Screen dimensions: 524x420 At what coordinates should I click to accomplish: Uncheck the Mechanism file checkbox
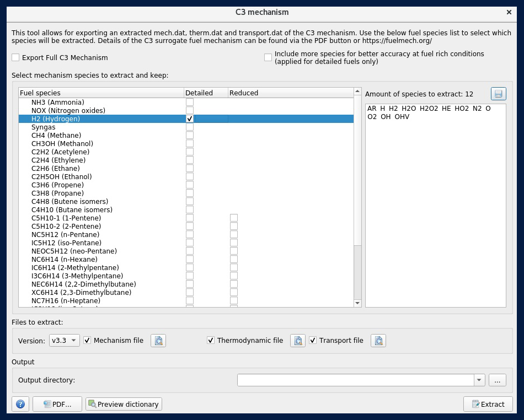click(x=87, y=341)
